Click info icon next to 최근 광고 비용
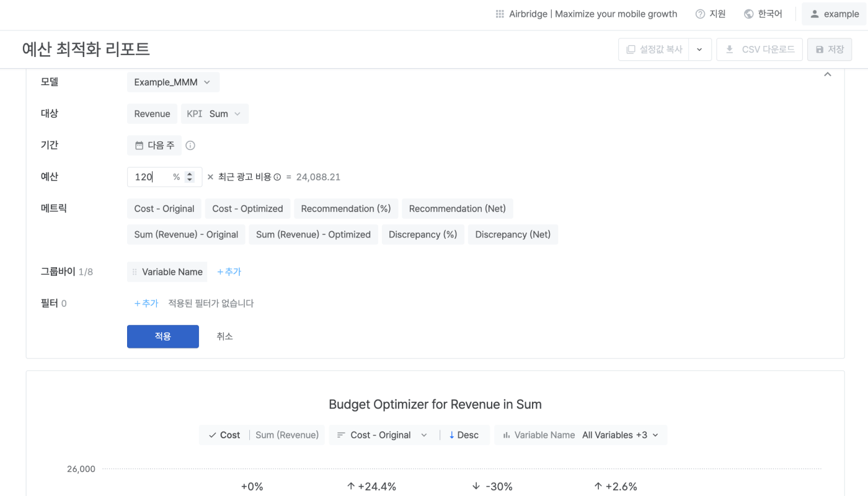This screenshot has height=496, width=868. pos(277,177)
